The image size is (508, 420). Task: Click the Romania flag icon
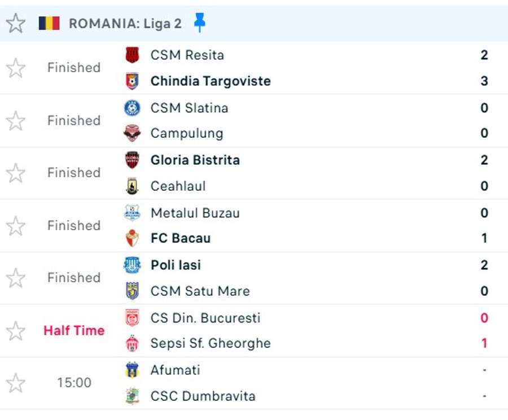tap(49, 23)
